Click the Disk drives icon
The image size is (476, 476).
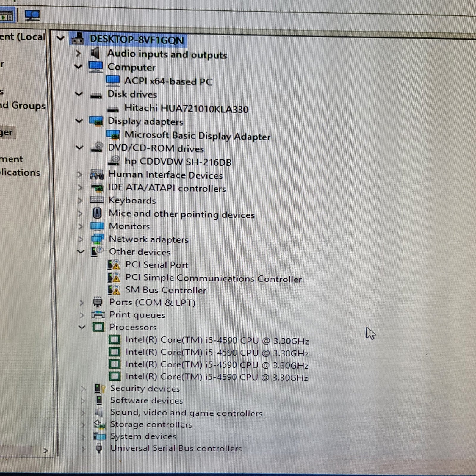click(96, 95)
